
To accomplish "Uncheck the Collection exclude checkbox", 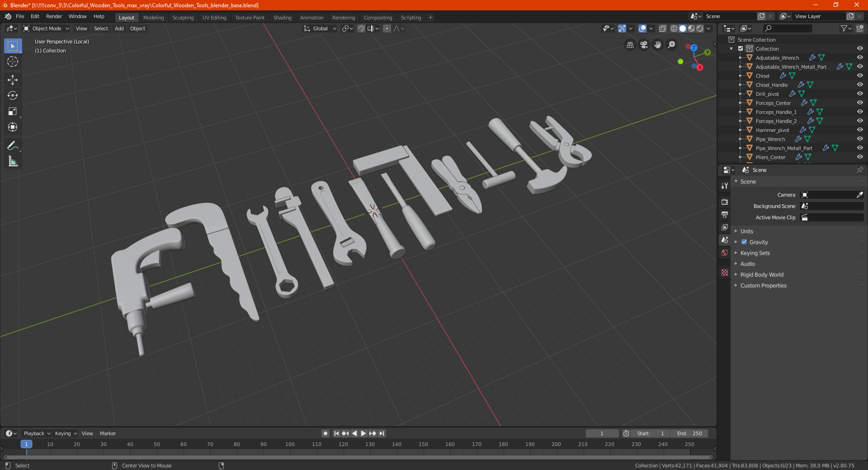I will (x=741, y=48).
